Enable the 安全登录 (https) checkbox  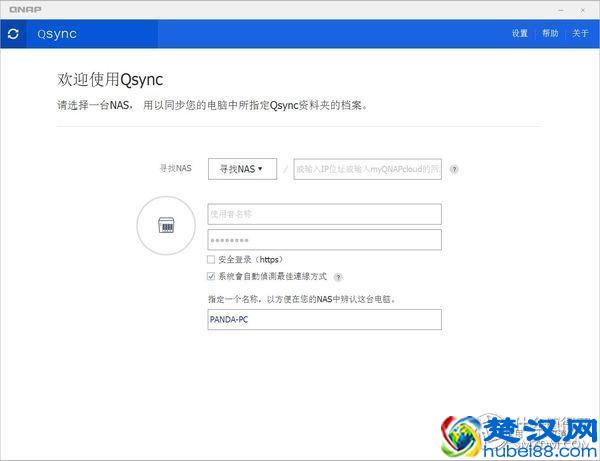pos(211,259)
